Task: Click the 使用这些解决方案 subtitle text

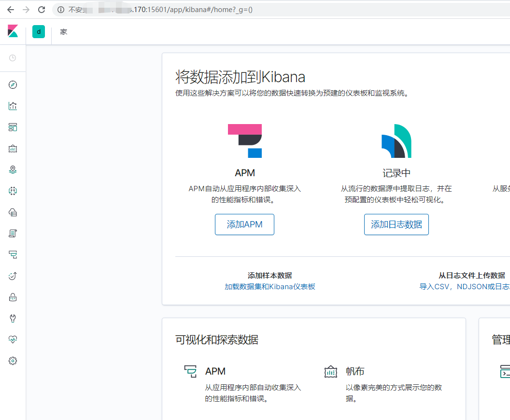Action: click(x=292, y=93)
